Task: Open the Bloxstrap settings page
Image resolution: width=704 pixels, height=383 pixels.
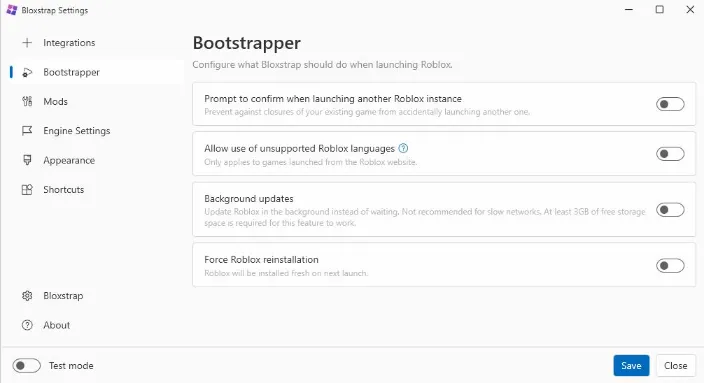Action: 97,296
